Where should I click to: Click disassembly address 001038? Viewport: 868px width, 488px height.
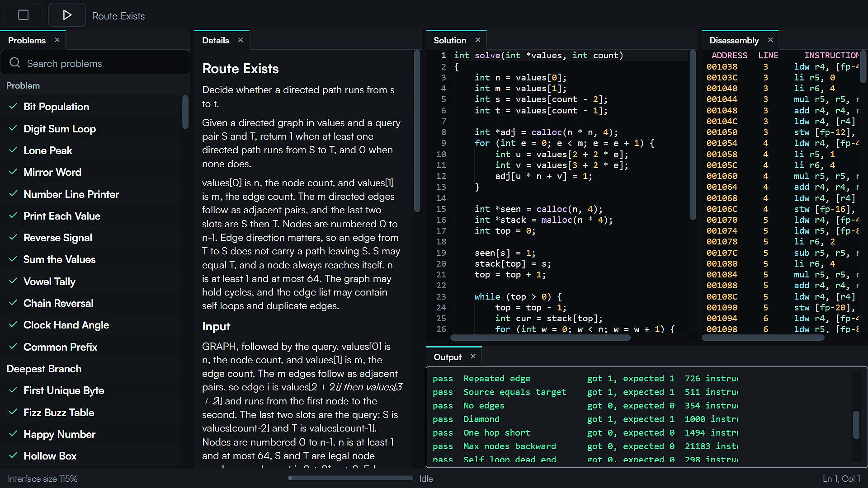coord(722,66)
